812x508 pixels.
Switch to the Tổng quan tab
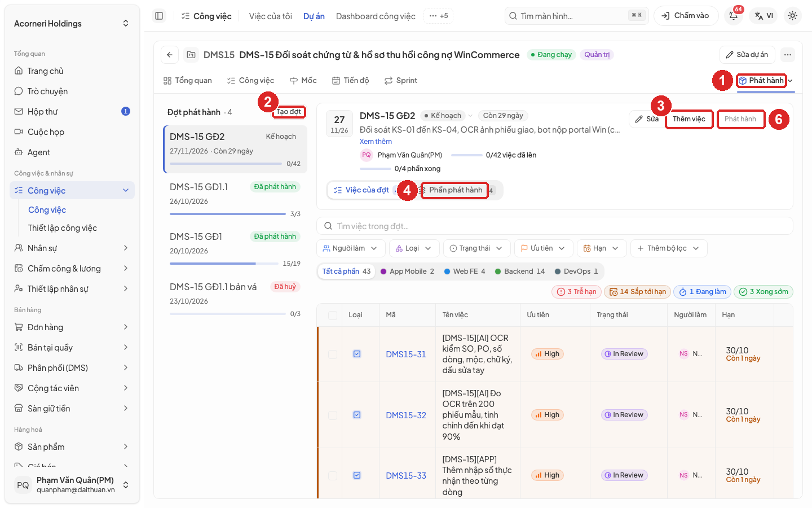[188, 81]
